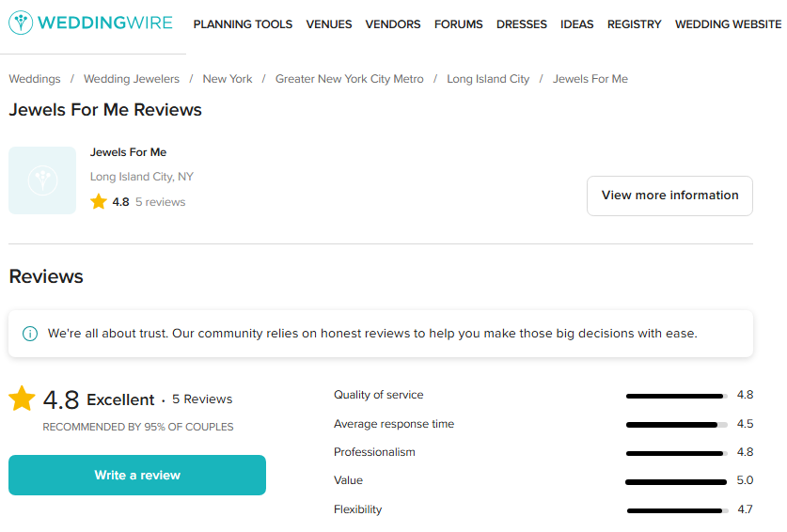
Task: Open the Wedding Website menu item
Action: coord(728,24)
